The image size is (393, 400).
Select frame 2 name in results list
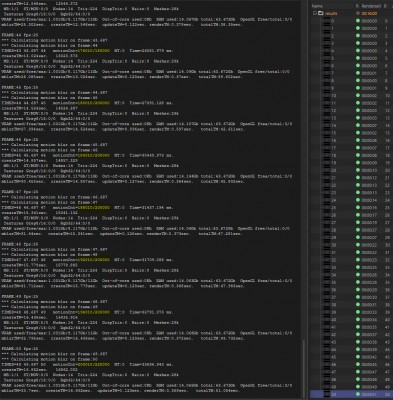pos(333,36)
